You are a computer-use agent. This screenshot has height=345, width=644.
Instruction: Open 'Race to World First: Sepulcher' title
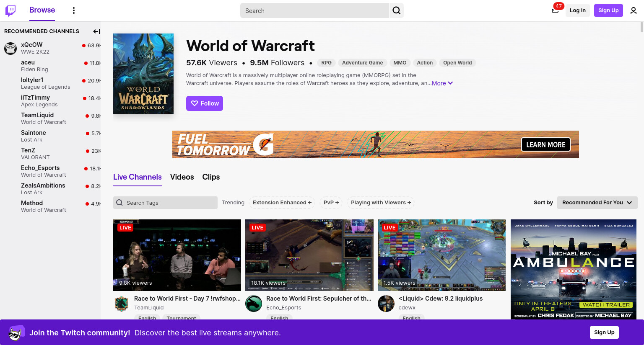[x=319, y=299]
